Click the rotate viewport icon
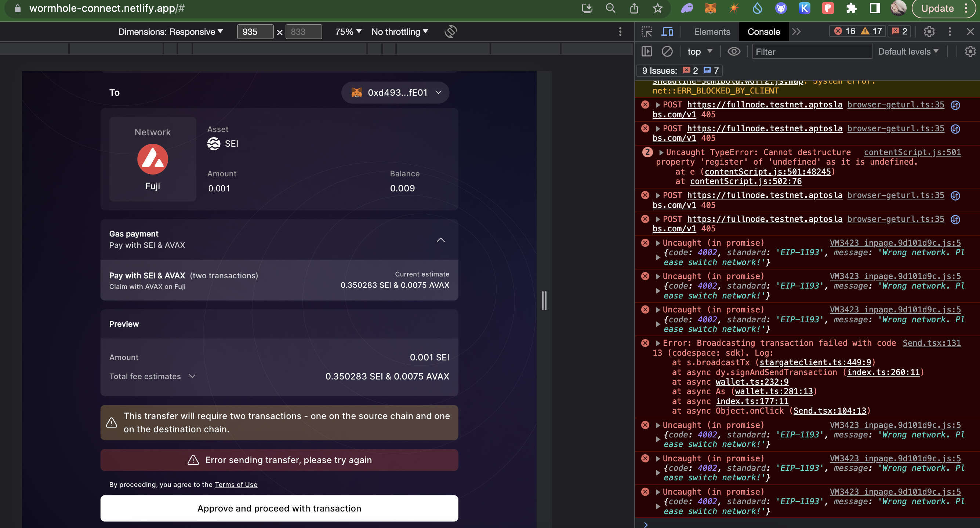 [450, 32]
